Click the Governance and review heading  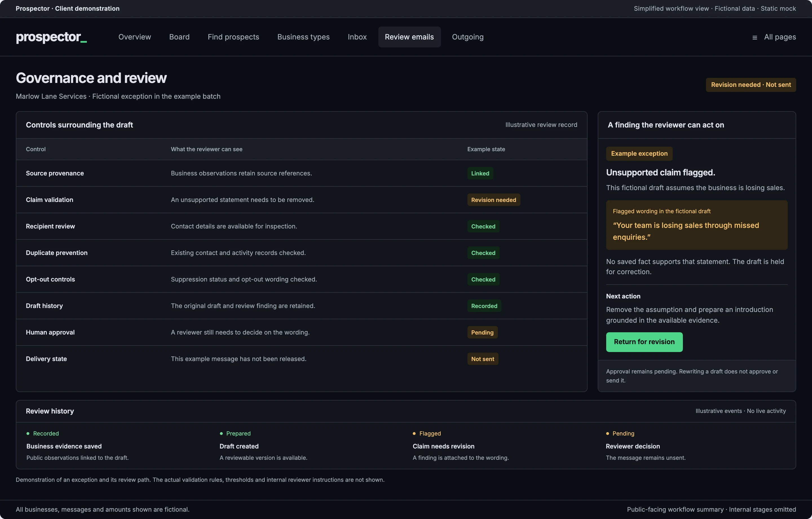coord(91,78)
